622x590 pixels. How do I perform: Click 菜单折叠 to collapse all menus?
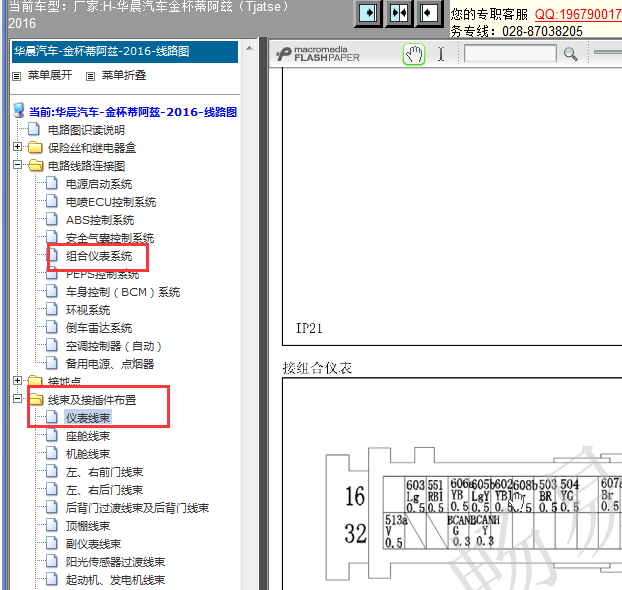(x=124, y=75)
